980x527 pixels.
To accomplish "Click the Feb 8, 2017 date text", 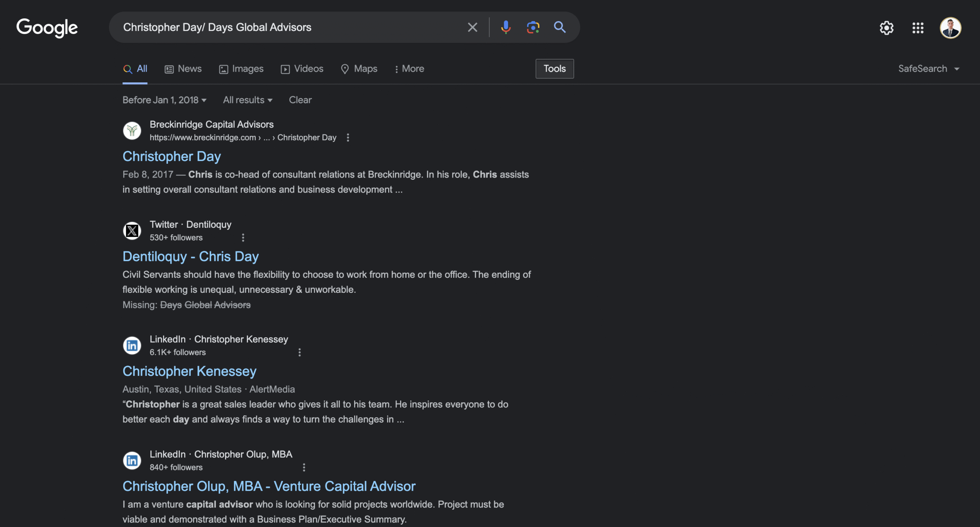I will tap(148, 175).
